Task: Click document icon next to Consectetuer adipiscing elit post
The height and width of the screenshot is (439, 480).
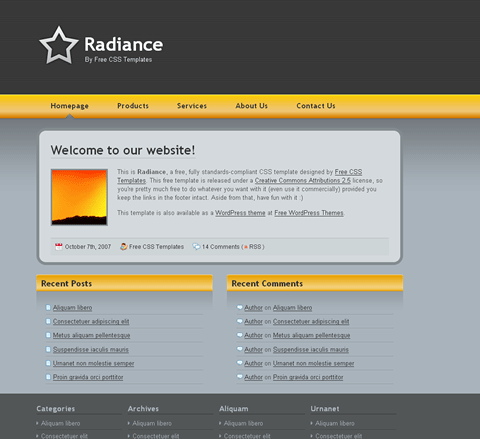Action: (x=48, y=321)
